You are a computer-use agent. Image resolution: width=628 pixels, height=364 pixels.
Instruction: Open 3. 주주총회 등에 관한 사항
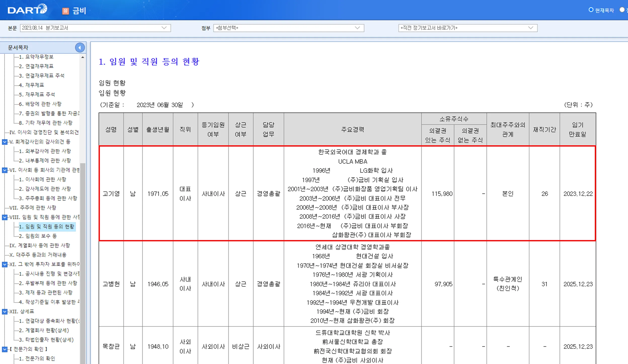(48, 198)
